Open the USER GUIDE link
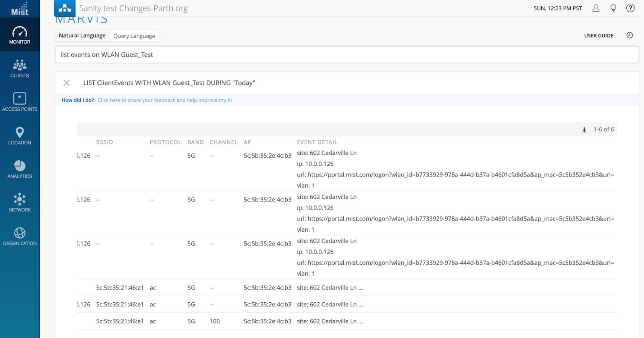Viewport: 644px width, 338px height. point(598,36)
